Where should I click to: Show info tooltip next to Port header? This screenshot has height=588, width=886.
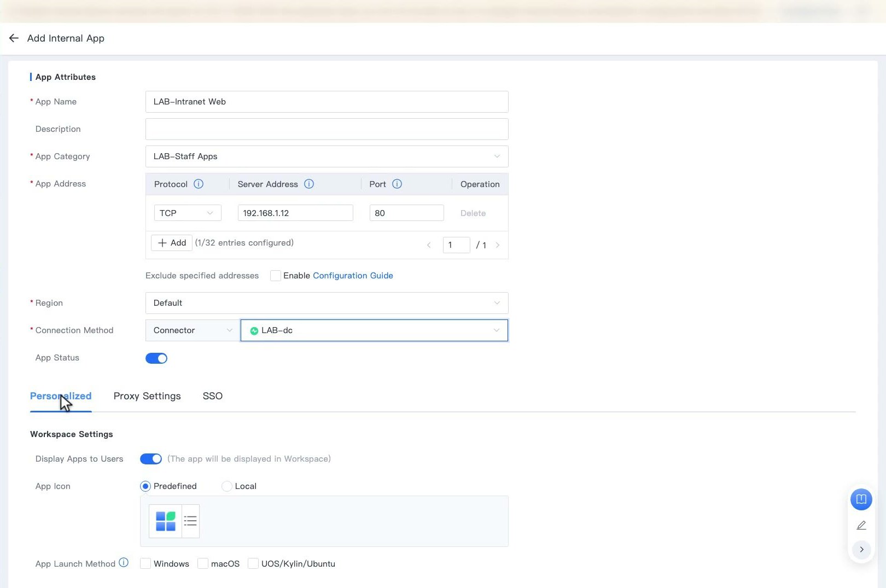[x=397, y=184]
